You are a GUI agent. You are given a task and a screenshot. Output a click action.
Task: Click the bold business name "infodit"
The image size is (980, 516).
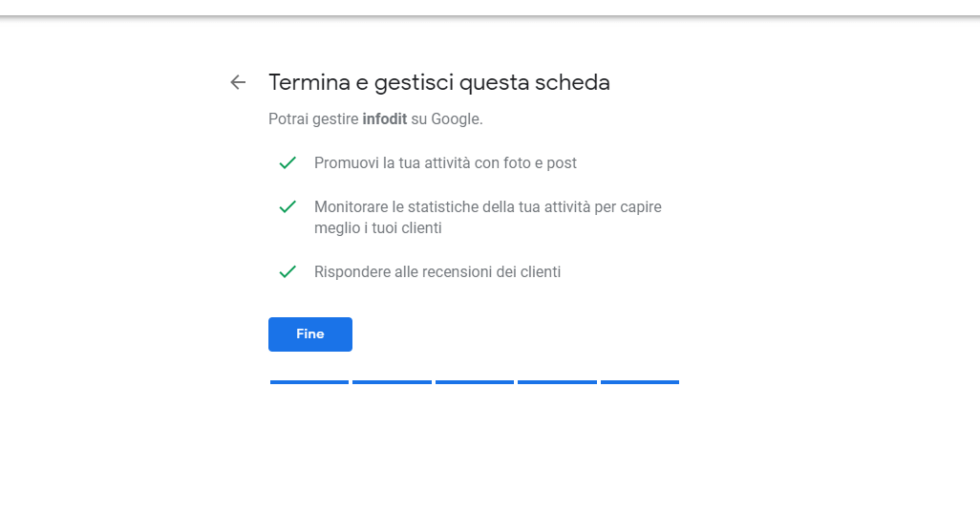point(384,119)
